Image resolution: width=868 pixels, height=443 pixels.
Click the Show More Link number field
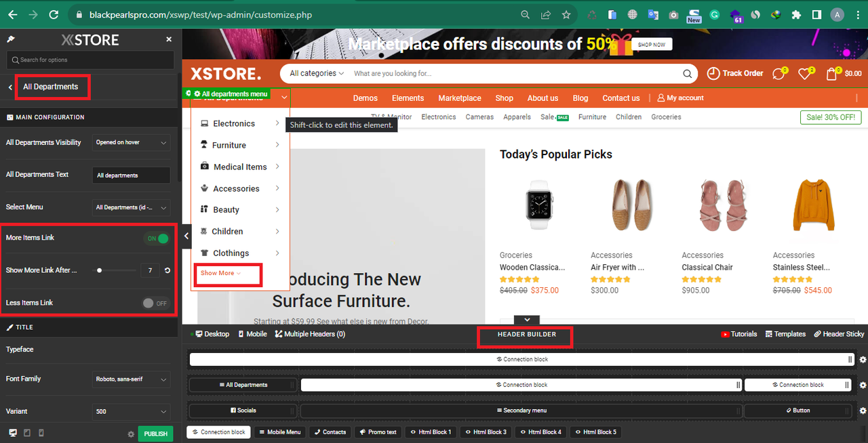tap(150, 270)
